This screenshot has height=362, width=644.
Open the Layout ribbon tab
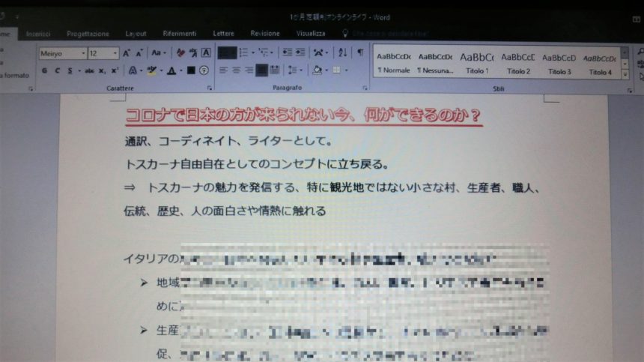click(x=136, y=34)
